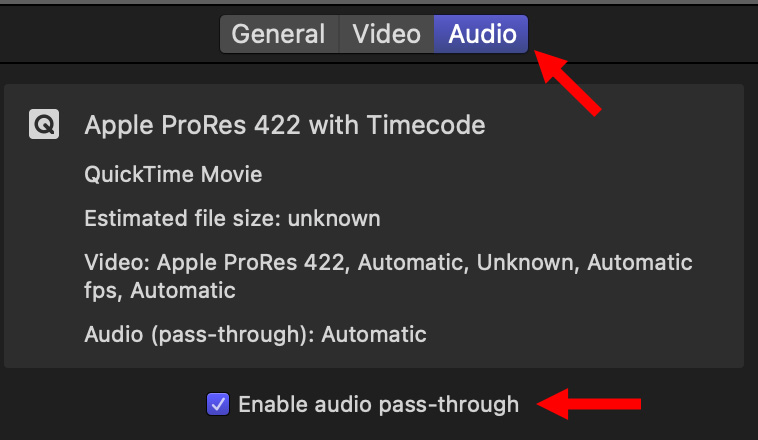Viewport: 758px width, 440px height.
Task: Select the Audio tab
Action: 482,34
